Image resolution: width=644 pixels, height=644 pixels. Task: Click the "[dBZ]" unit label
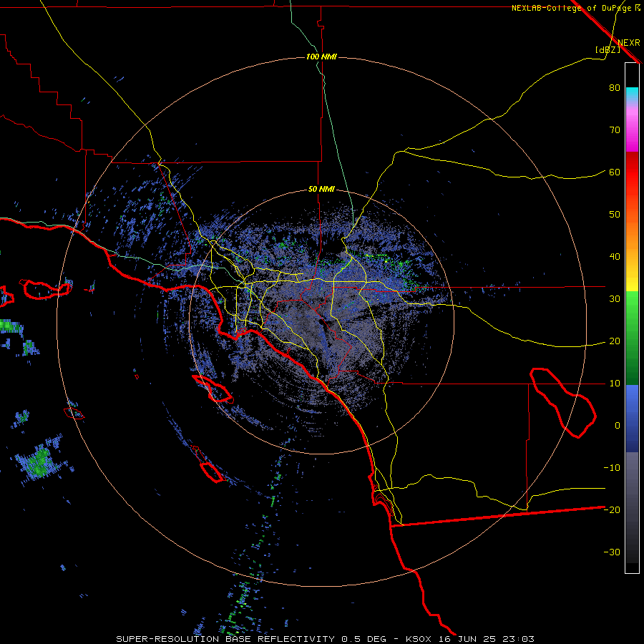608,49
